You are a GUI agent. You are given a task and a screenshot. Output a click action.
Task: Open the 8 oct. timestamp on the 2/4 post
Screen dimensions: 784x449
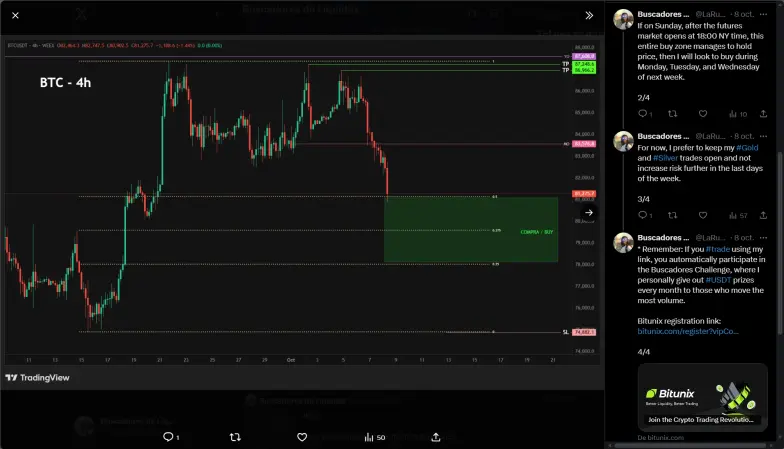pos(744,14)
